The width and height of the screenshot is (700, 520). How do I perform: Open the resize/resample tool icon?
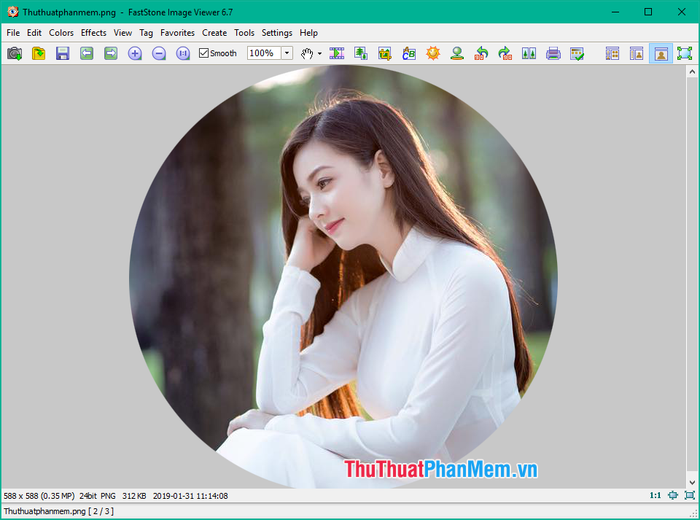pos(361,54)
